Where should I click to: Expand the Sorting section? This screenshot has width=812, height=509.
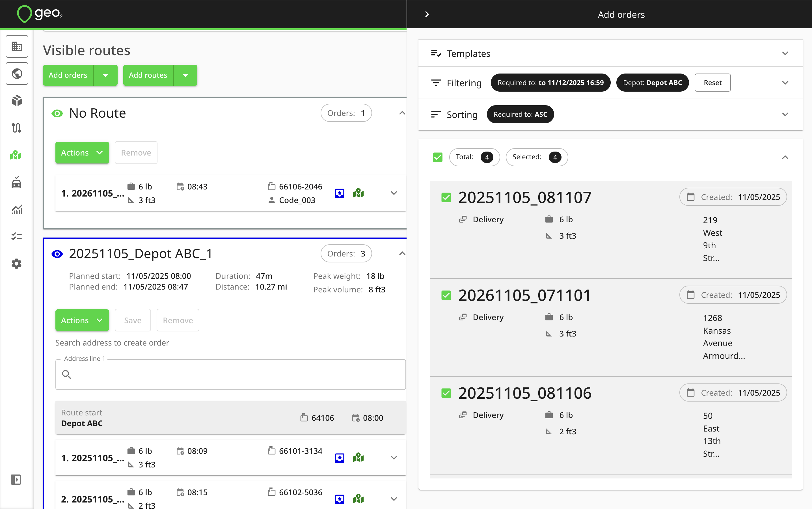(785, 115)
